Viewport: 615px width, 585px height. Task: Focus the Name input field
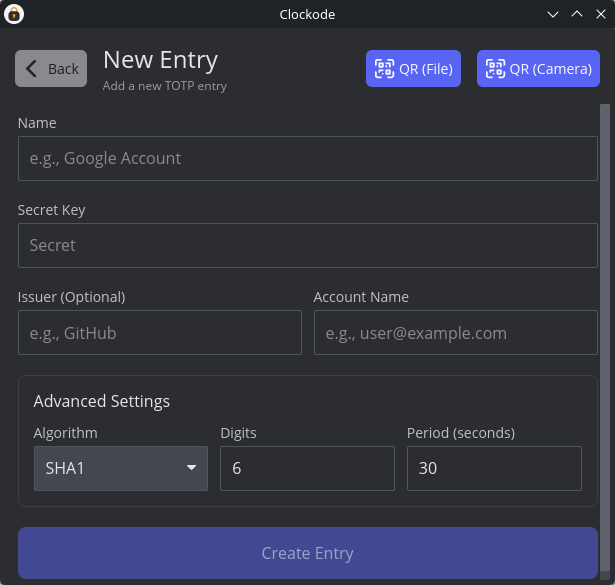click(308, 158)
